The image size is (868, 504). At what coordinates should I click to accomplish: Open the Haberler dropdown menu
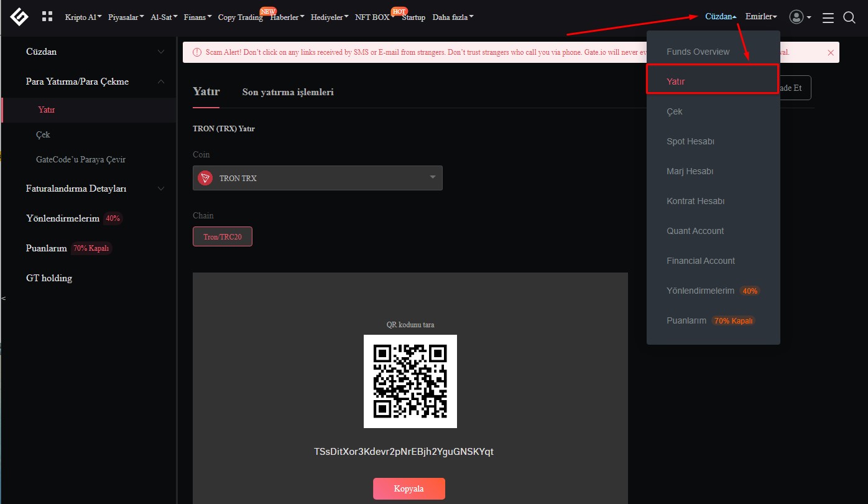287,17
